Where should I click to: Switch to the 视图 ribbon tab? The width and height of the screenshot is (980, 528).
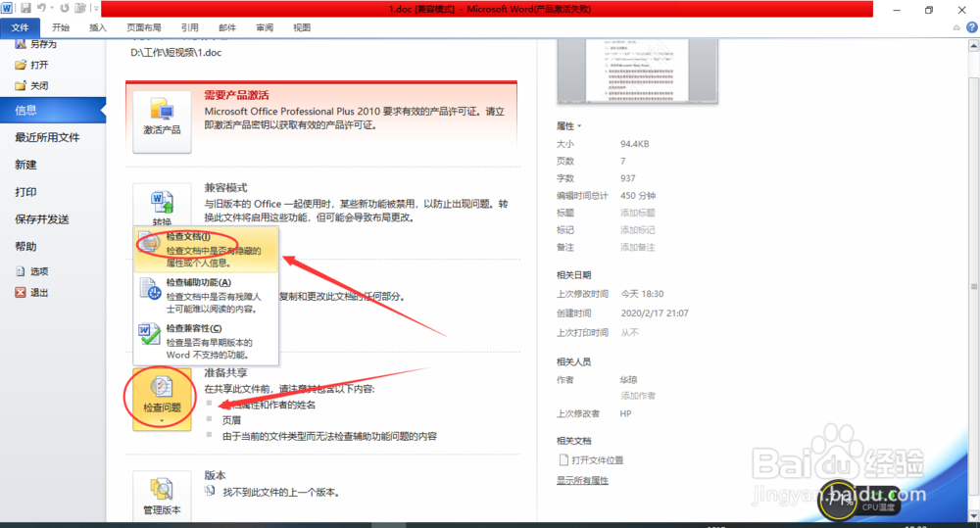(302, 27)
